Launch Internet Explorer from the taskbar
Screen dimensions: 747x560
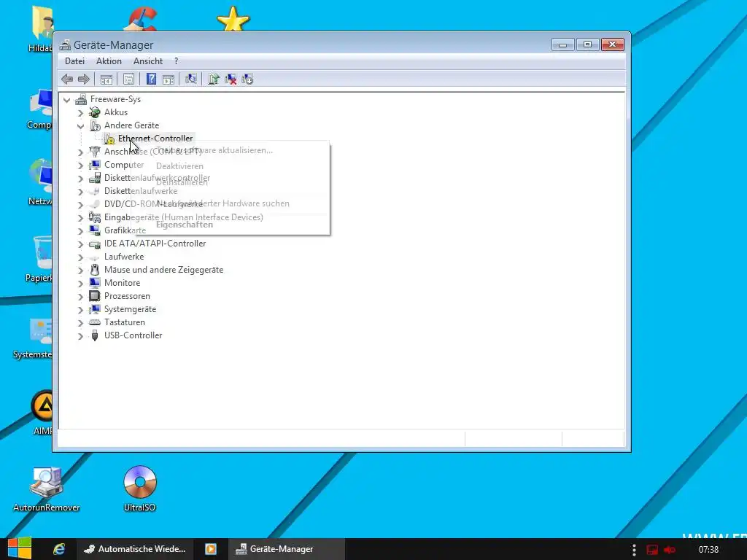click(59, 549)
